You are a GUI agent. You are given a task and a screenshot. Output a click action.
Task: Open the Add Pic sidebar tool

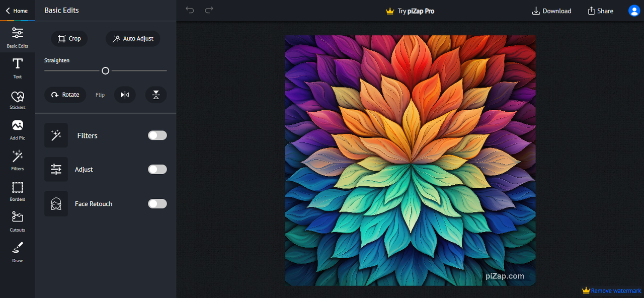tap(17, 130)
